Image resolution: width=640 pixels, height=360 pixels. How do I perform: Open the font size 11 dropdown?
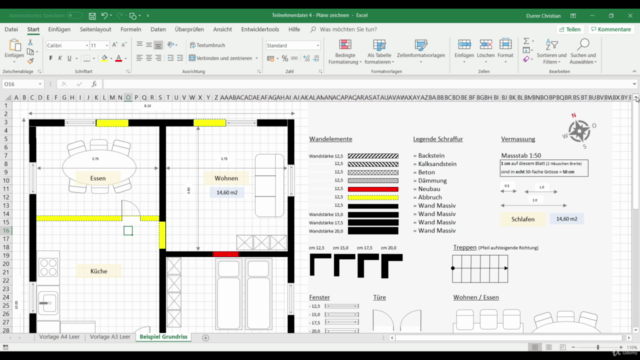107,46
